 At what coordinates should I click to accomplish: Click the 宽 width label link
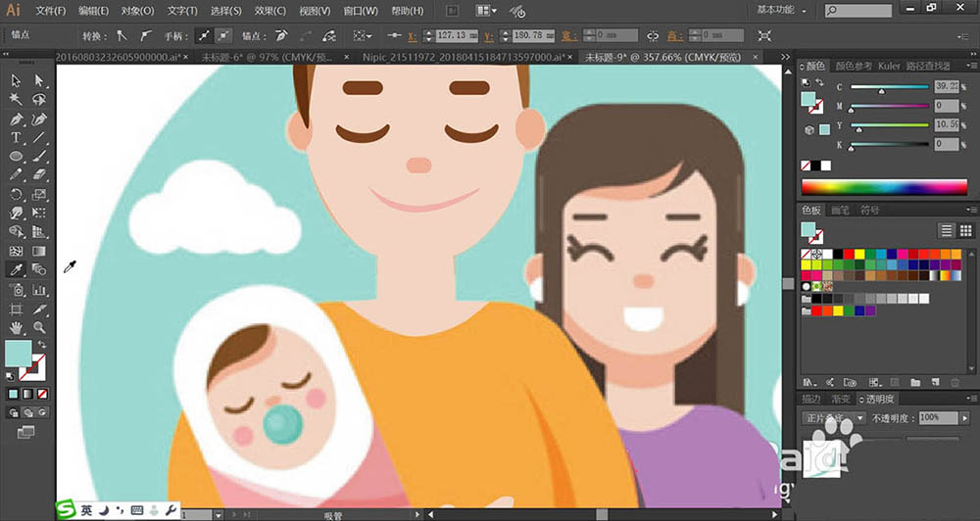[x=567, y=36]
